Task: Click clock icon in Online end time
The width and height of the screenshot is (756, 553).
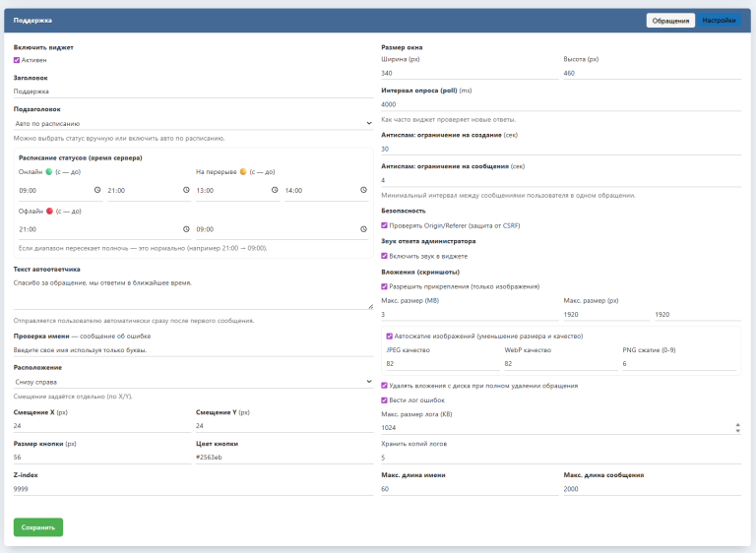Action: pos(186,190)
